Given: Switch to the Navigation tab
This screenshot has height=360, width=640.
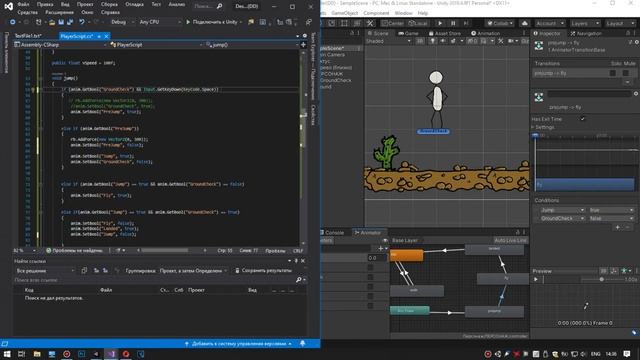Looking at the screenshot, I should [x=586, y=33].
